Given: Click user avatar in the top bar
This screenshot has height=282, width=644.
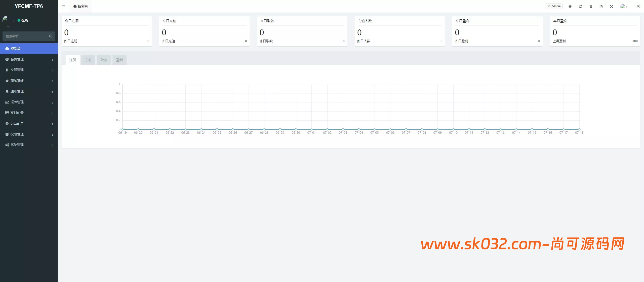Looking at the screenshot, I should tap(623, 6).
